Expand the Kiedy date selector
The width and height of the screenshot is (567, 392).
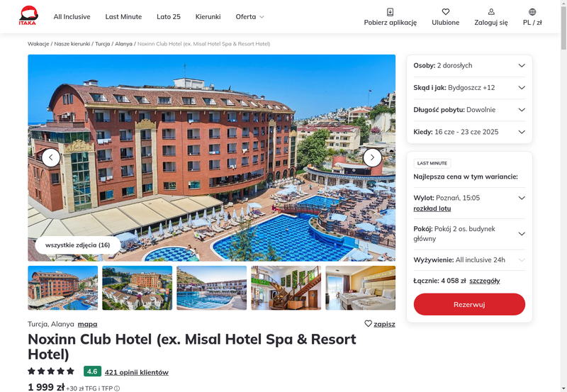tap(469, 132)
